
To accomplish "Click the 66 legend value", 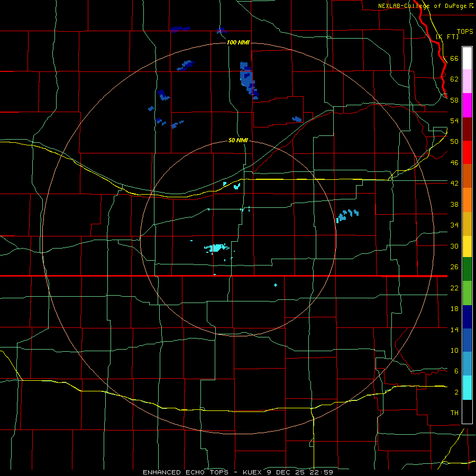I will 454,59.
